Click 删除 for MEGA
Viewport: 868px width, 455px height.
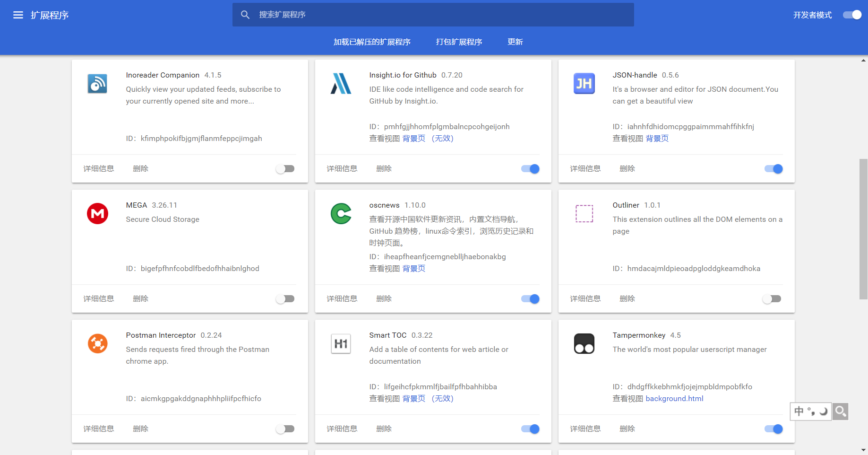coord(141,299)
